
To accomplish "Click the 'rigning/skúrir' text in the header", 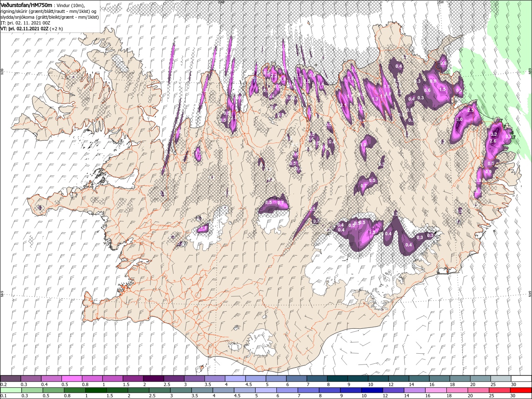I will click(x=14, y=11).
